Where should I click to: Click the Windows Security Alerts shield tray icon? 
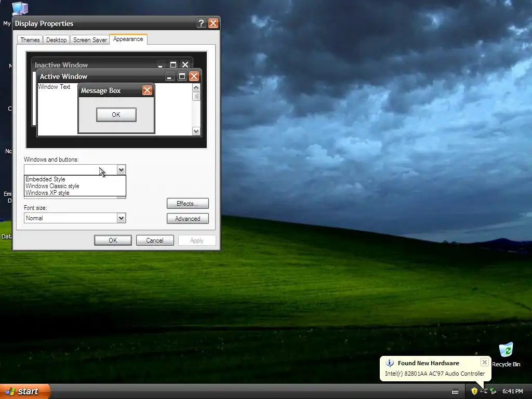(x=474, y=391)
